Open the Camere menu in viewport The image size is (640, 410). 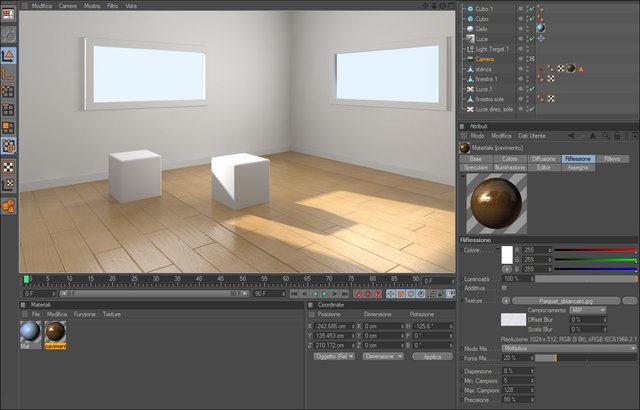pos(68,6)
